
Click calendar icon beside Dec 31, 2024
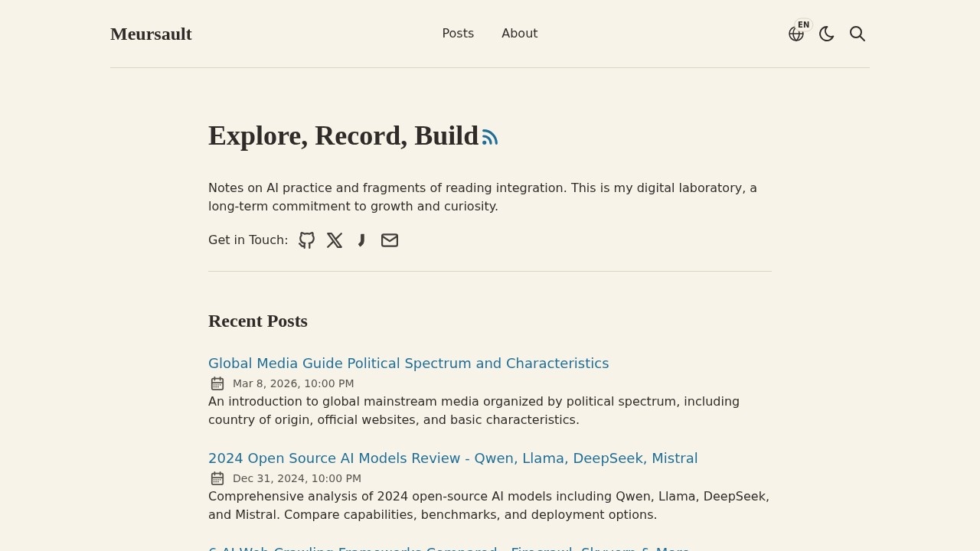point(217,478)
